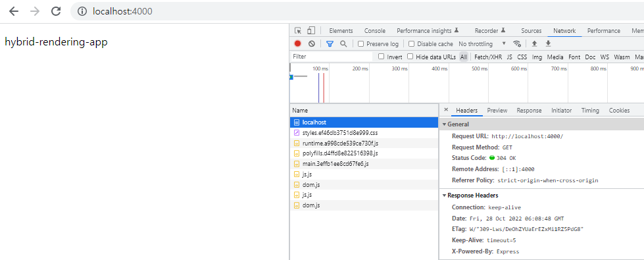
Task: Filter requests by Doc
Action: 591,57
